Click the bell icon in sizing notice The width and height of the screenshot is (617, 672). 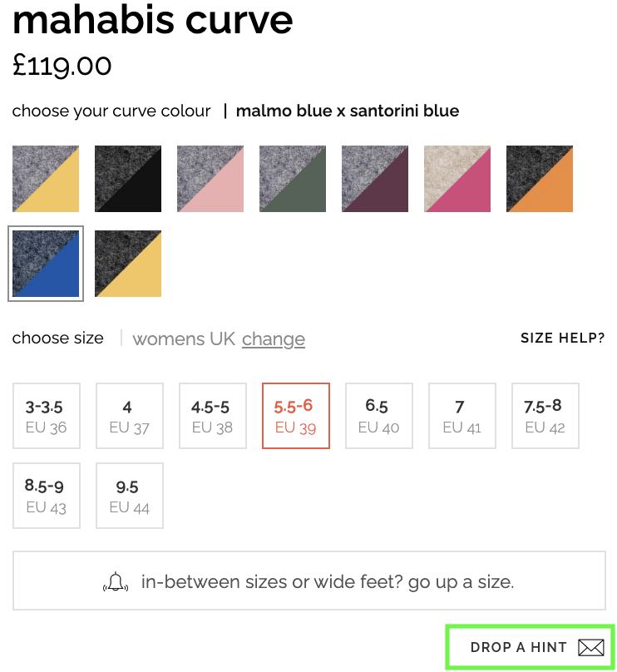coord(116,582)
